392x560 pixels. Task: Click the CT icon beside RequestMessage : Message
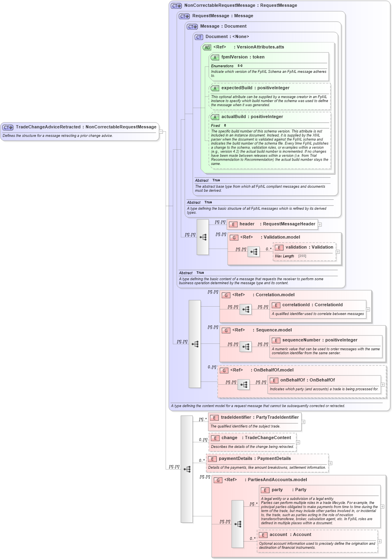(x=184, y=16)
